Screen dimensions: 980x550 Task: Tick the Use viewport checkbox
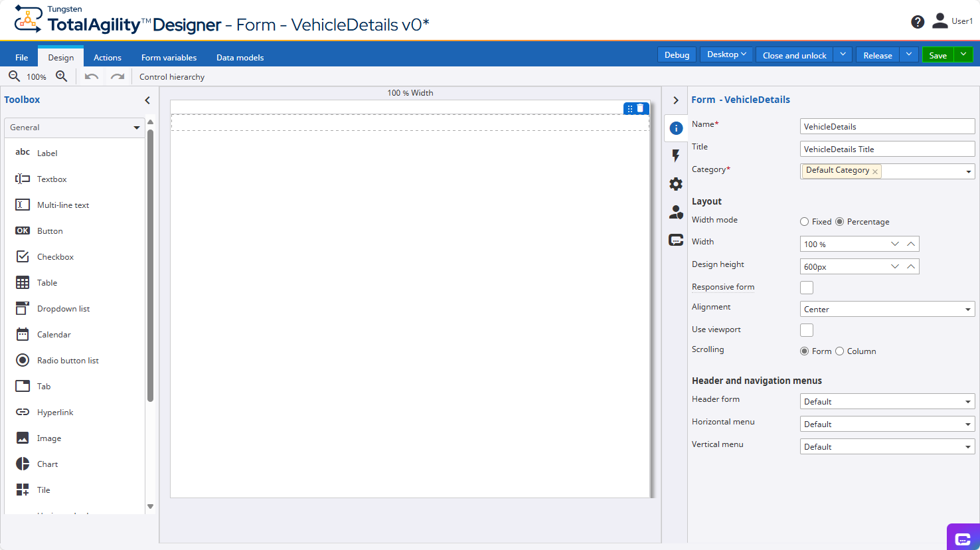(x=807, y=330)
